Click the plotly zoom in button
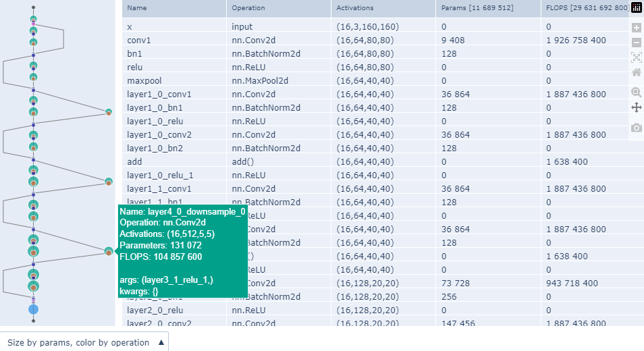 [636, 28]
